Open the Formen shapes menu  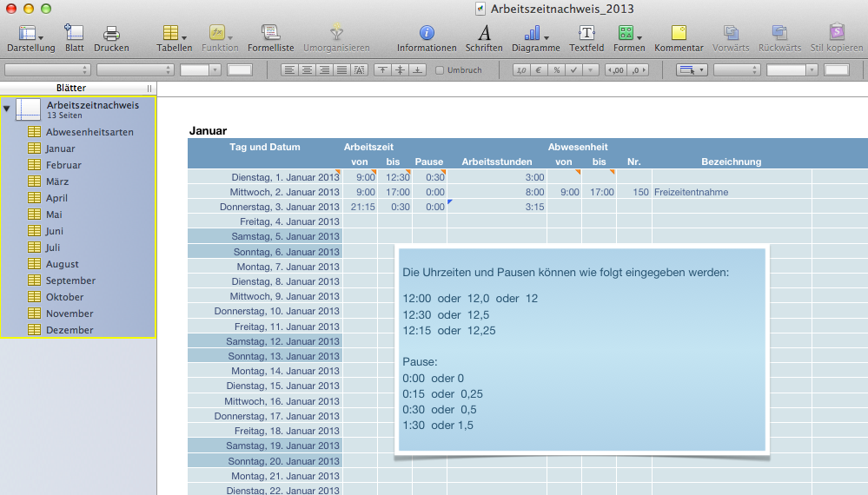[628, 34]
